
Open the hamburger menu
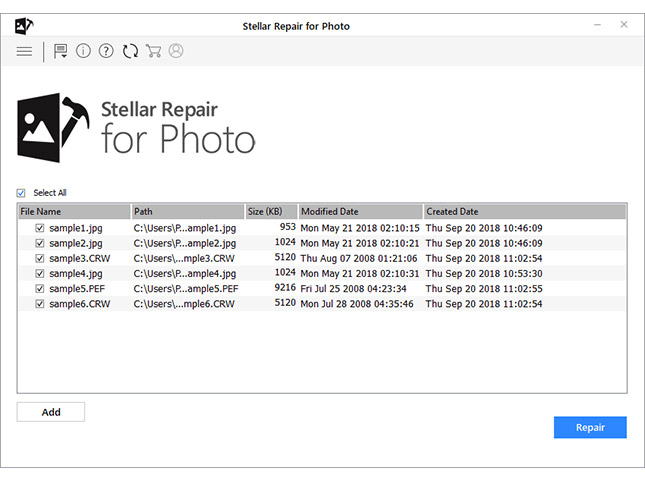(24, 51)
